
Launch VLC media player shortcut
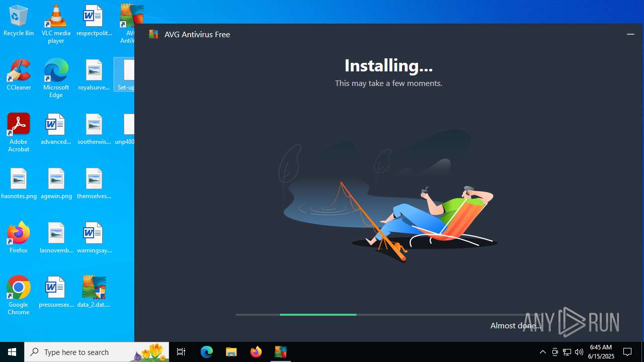point(56,24)
